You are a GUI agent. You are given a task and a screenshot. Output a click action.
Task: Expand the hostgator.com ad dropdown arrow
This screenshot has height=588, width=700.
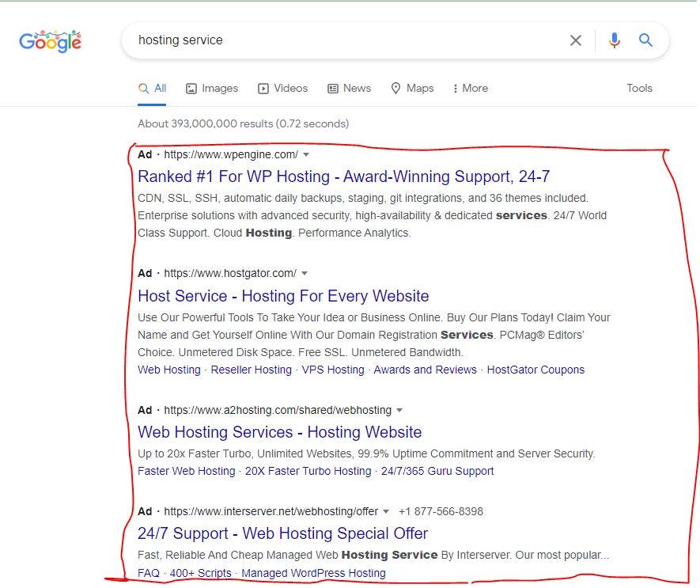click(x=305, y=274)
